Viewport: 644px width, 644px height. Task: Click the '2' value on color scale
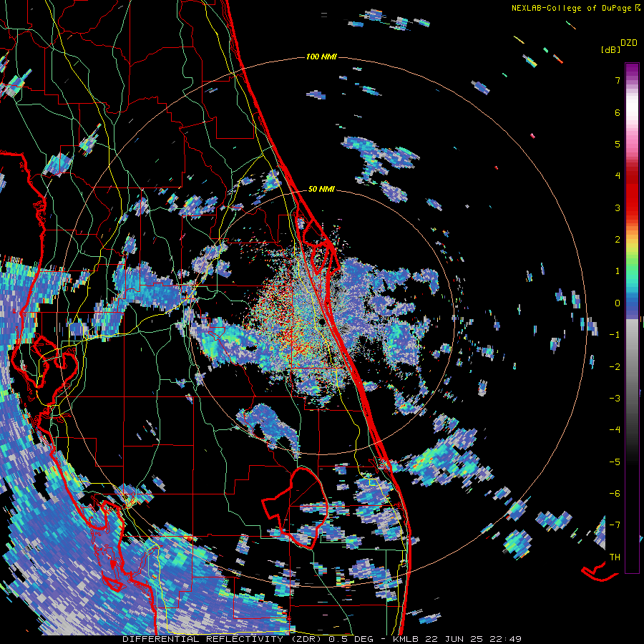coord(618,240)
